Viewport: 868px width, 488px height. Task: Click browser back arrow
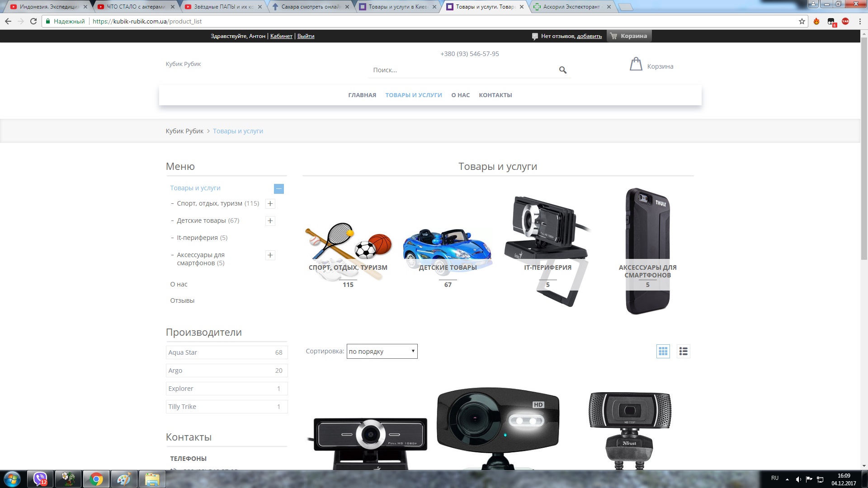[x=8, y=21]
